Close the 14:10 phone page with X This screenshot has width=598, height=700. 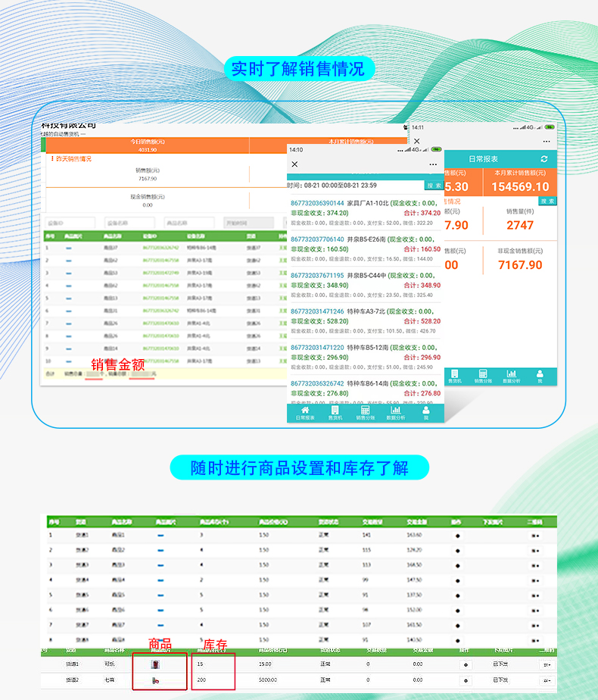point(294,164)
